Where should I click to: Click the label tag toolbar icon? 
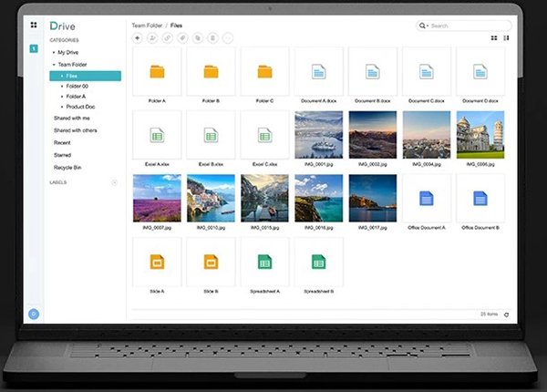pyautogui.click(x=182, y=38)
